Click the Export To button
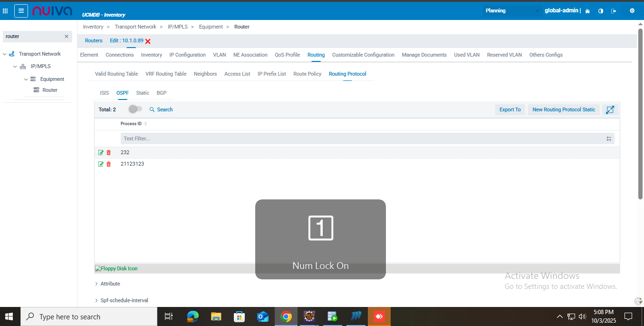Screen dimensions: 644x326 point(510,110)
